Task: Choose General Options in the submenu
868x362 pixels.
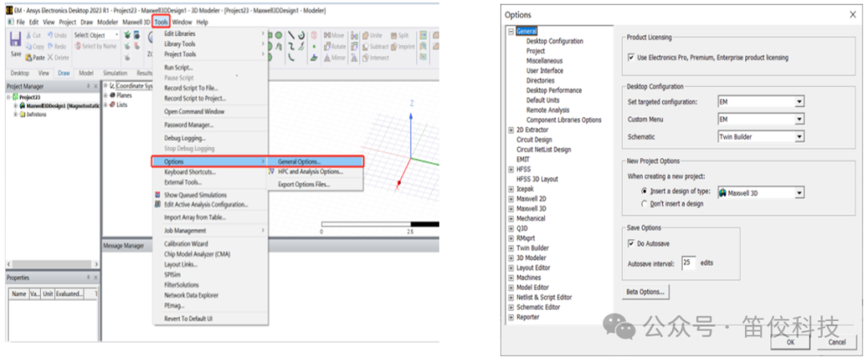Action: click(x=315, y=161)
